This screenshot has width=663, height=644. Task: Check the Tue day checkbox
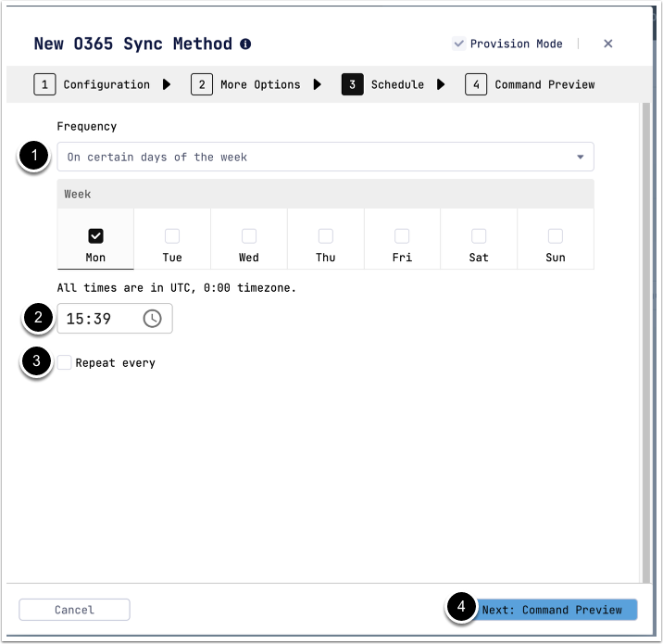[172, 235]
